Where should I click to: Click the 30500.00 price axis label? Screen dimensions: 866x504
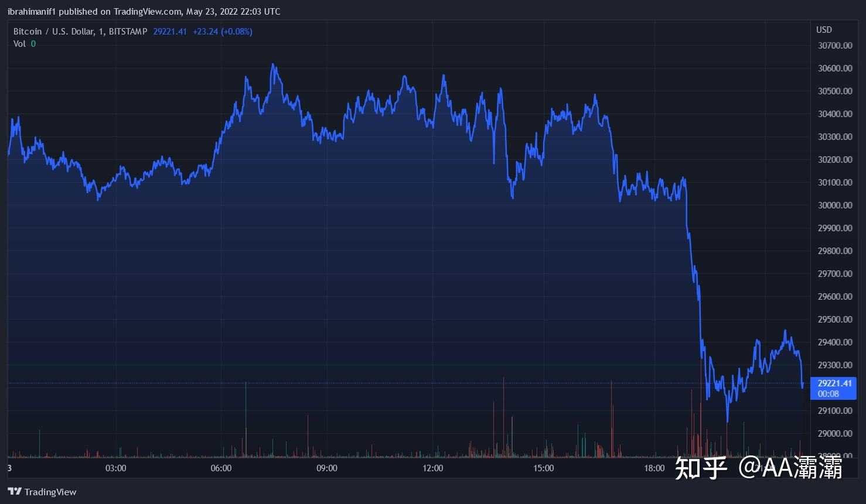tap(835, 91)
